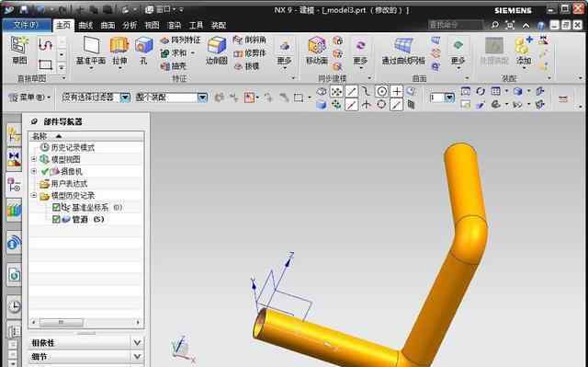Click the 文件(F) file button

[27, 25]
